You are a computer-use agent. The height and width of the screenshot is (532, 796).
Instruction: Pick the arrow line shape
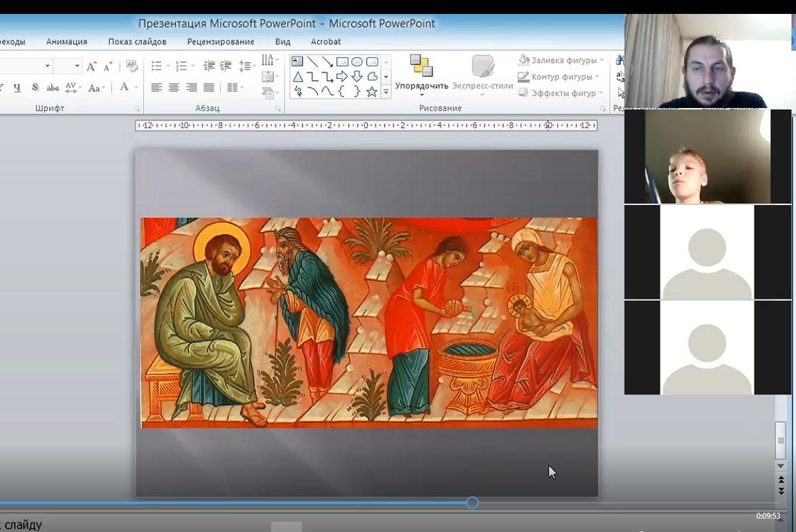click(327, 62)
